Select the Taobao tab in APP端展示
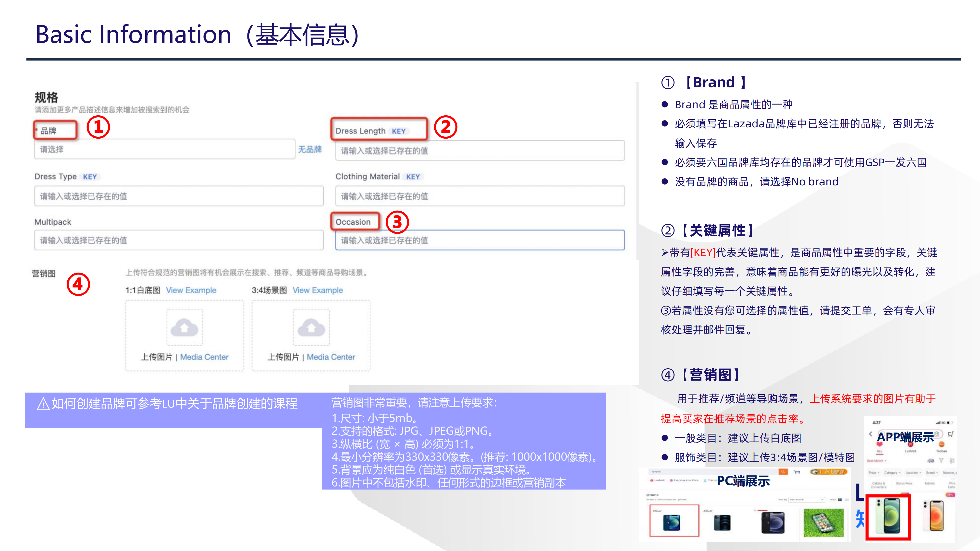Image resolution: width=980 pixels, height=551 pixels. coord(942,448)
